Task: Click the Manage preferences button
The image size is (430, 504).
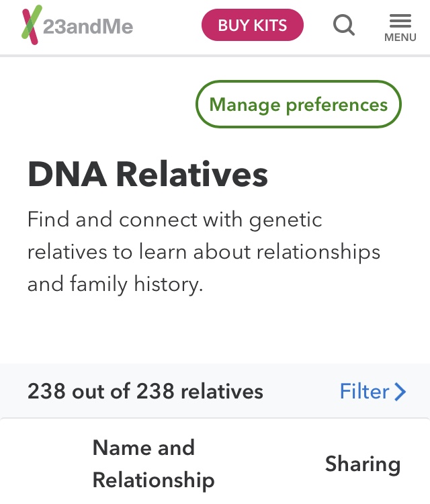Action: point(298,105)
